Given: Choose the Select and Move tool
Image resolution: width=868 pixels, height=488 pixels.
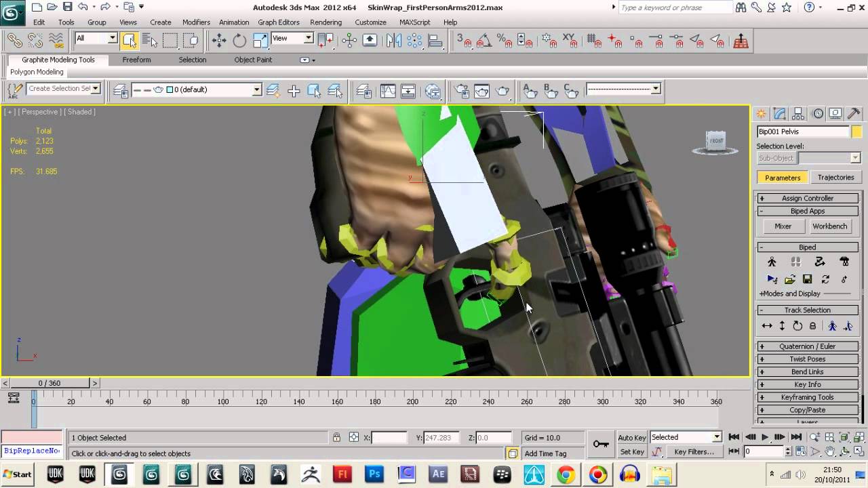Looking at the screenshot, I should (x=219, y=41).
